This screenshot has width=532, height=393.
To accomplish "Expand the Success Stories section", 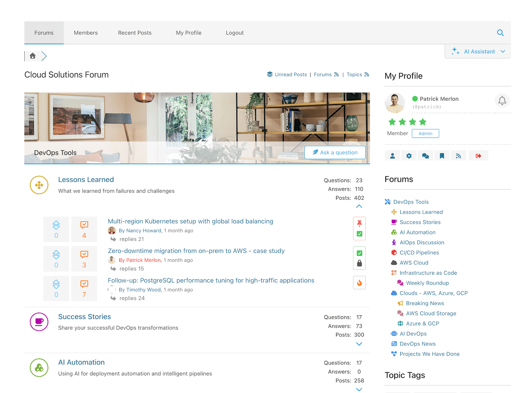I will tap(359, 344).
